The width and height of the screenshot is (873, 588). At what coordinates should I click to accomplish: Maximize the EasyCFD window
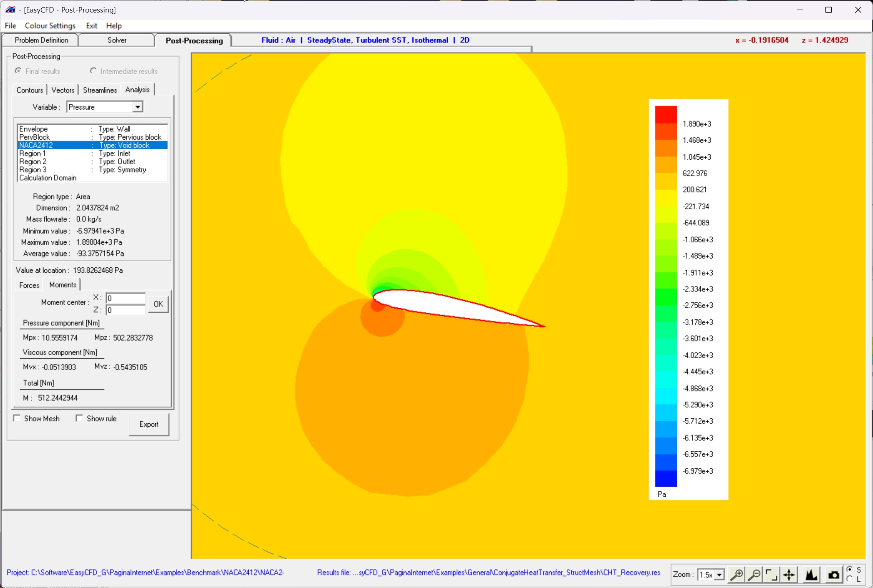829,10
